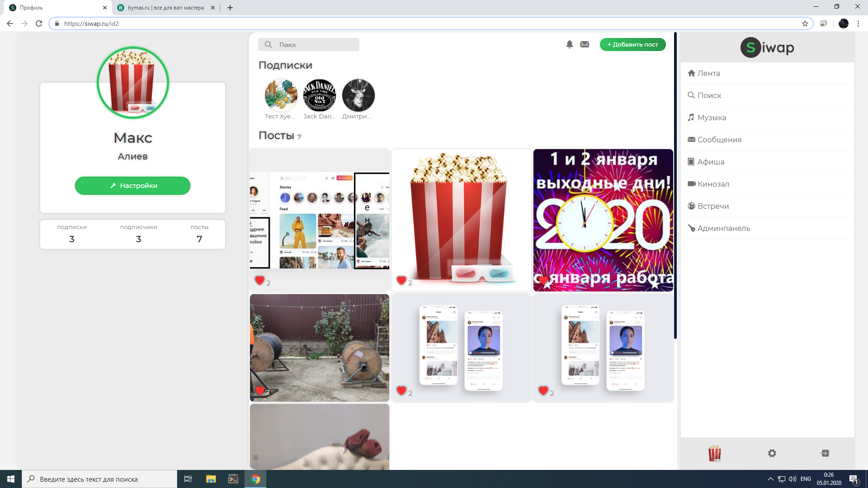Click the popcorn avatar icon in sidebar footer

tap(715, 453)
